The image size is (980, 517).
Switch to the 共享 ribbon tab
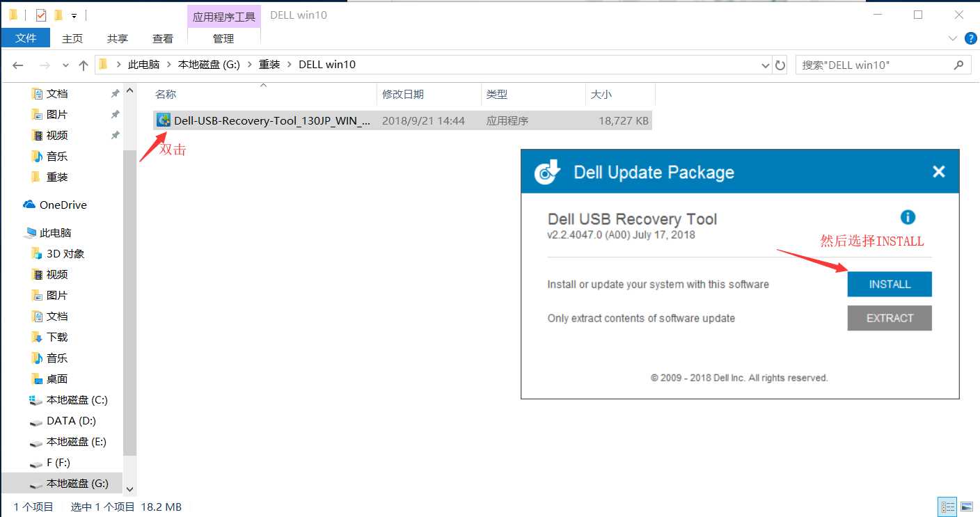(x=118, y=38)
